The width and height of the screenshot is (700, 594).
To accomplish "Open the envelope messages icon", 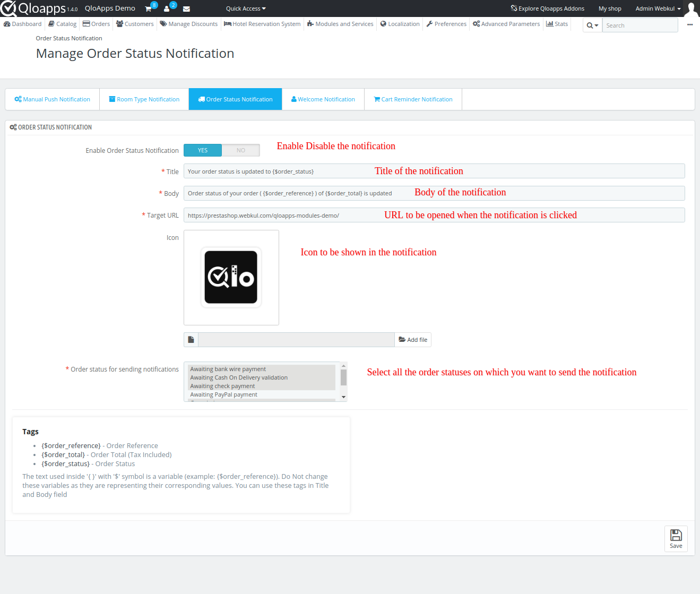I will (x=186, y=9).
